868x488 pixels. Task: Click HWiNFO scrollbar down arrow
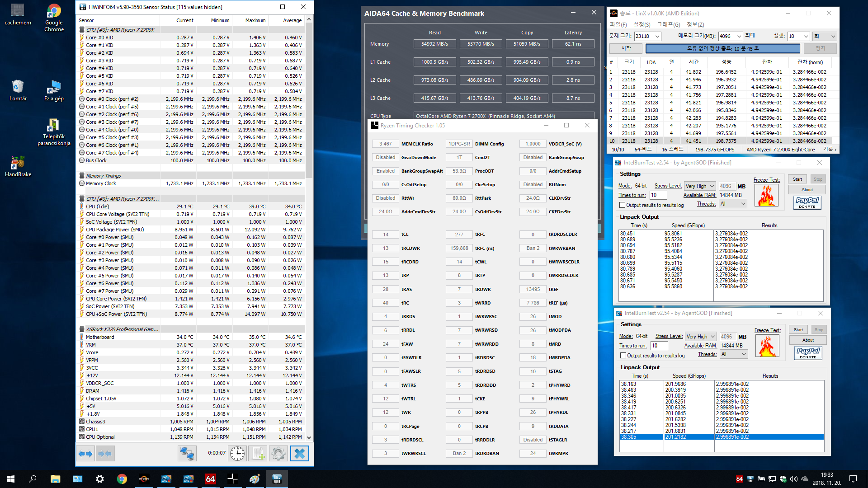309,437
